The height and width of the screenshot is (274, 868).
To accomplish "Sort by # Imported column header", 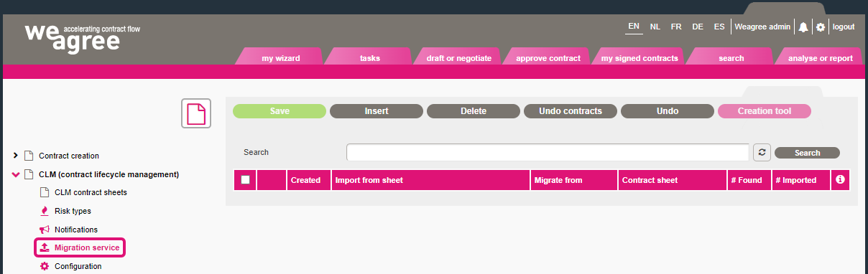I will click(x=801, y=180).
